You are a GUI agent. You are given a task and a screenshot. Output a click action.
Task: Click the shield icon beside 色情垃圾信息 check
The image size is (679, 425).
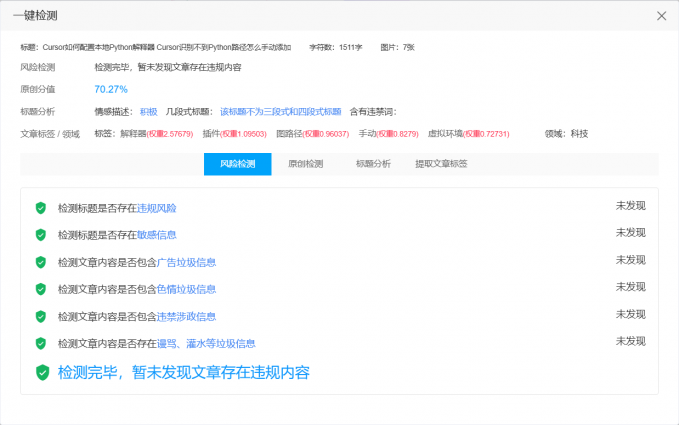(41, 289)
